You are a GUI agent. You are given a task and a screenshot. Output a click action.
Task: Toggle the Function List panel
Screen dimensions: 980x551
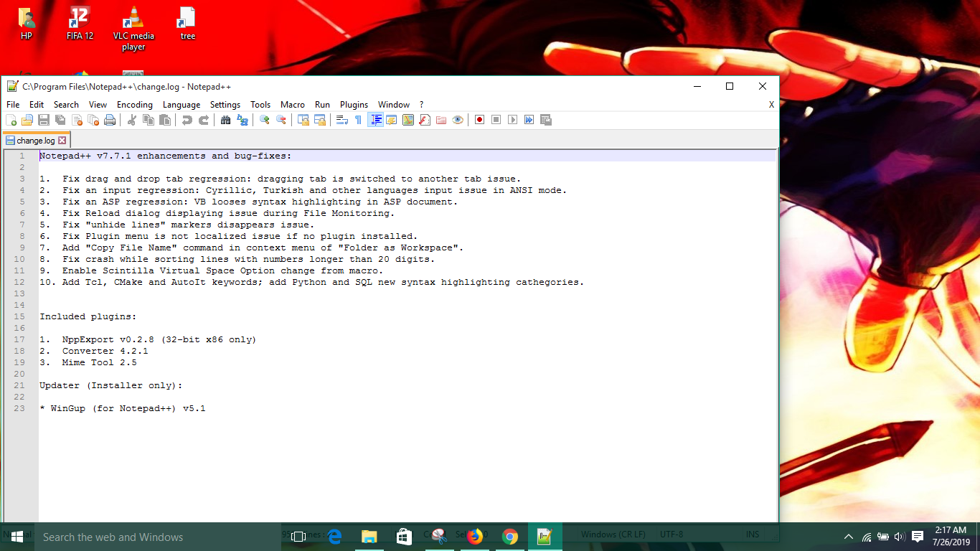click(425, 120)
